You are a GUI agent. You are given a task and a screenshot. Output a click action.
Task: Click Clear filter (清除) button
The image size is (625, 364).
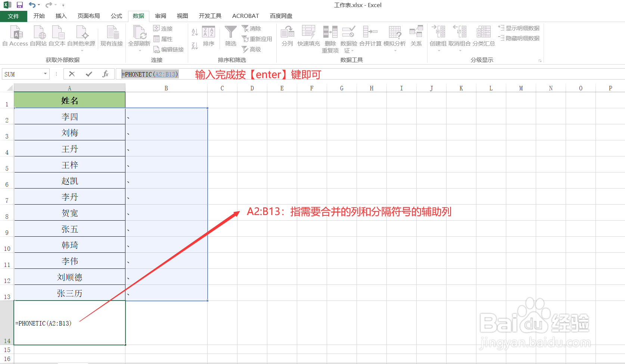coord(251,28)
